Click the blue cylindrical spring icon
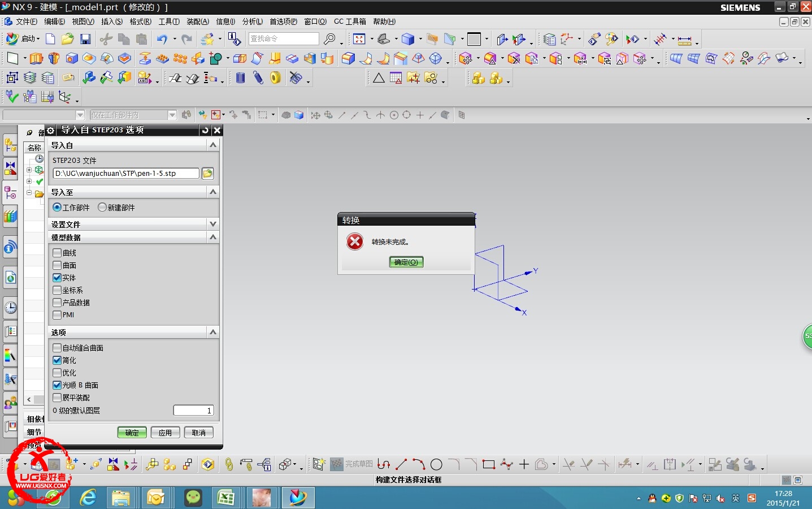812x509 pixels. point(240,78)
